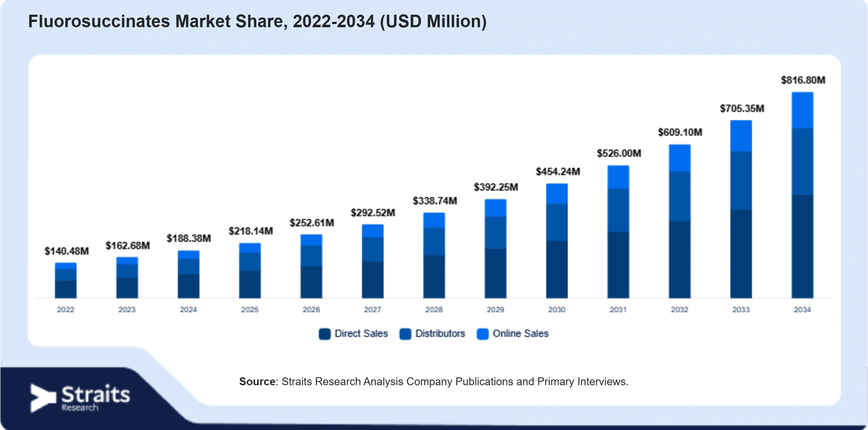This screenshot has height=430, width=868.
Task: Click the 2030 axis label
Action: point(557,310)
